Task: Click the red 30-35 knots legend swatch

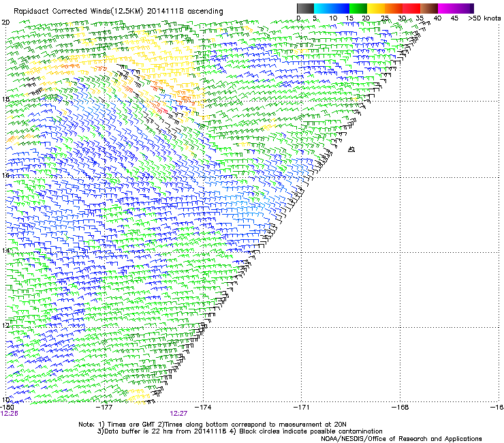Action: (411, 8)
